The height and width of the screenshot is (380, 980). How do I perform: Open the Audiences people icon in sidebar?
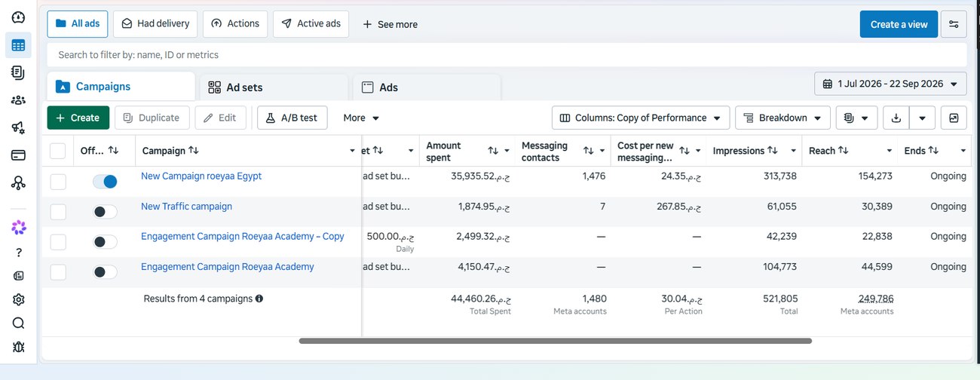pyautogui.click(x=18, y=100)
